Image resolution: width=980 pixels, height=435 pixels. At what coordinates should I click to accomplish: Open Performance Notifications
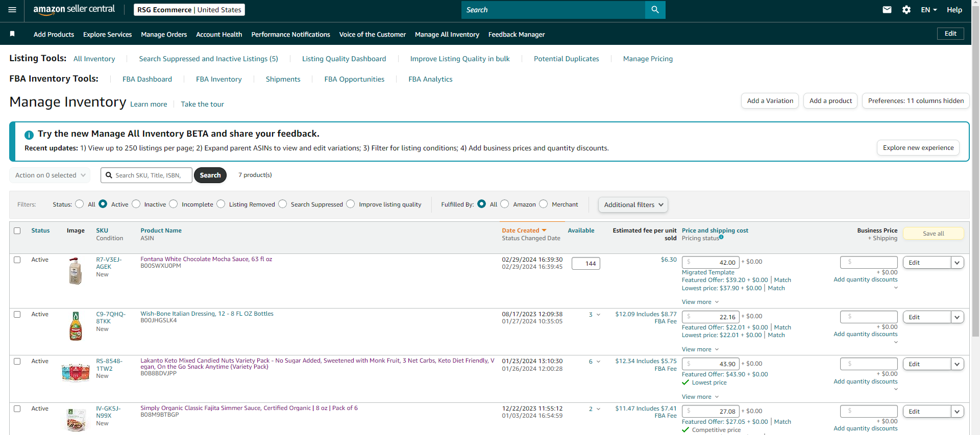[290, 34]
